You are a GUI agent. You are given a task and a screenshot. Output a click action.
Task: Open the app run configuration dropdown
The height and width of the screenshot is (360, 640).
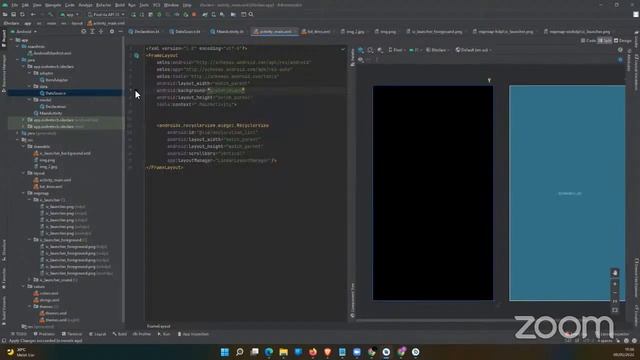[70, 14]
